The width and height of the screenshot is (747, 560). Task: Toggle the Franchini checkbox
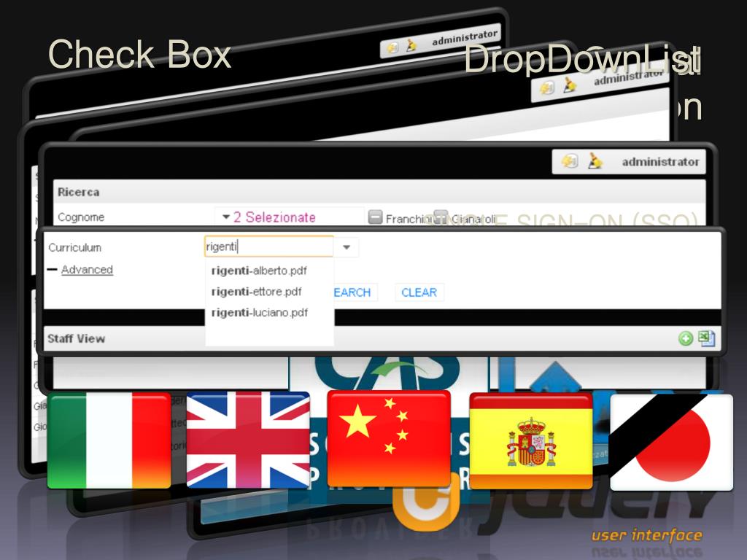pyautogui.click(x=376, y=217)
